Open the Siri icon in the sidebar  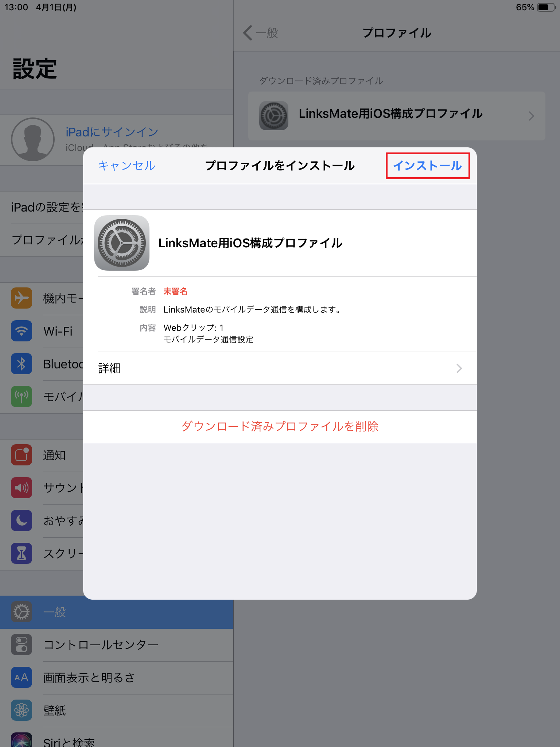click(x=22, y=740)
